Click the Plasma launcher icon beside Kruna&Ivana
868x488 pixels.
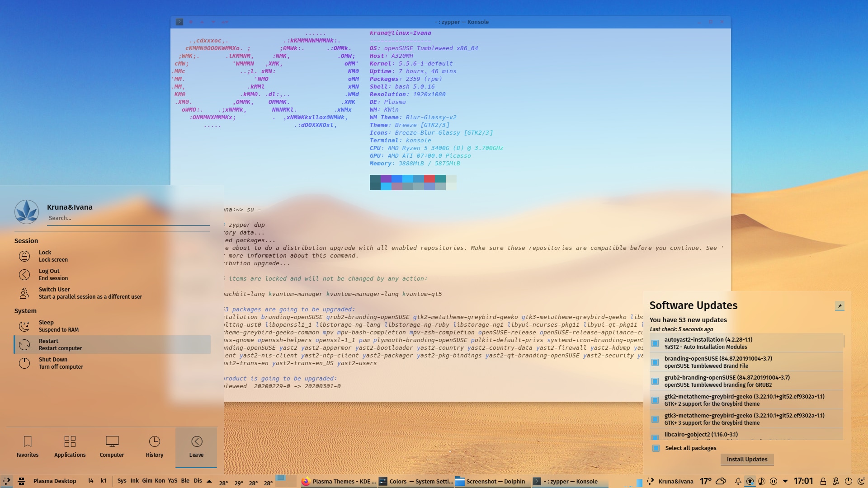(x=651, y=482)
